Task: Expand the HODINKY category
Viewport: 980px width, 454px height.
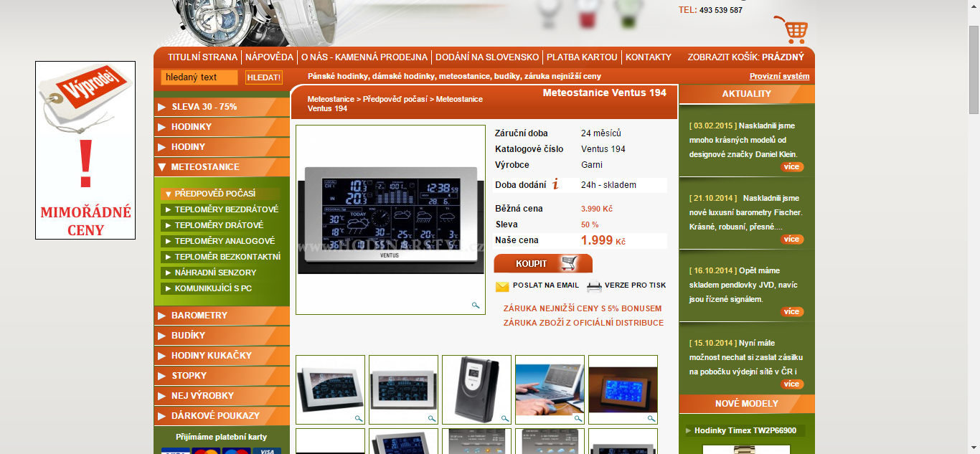Action: point(222,127)
